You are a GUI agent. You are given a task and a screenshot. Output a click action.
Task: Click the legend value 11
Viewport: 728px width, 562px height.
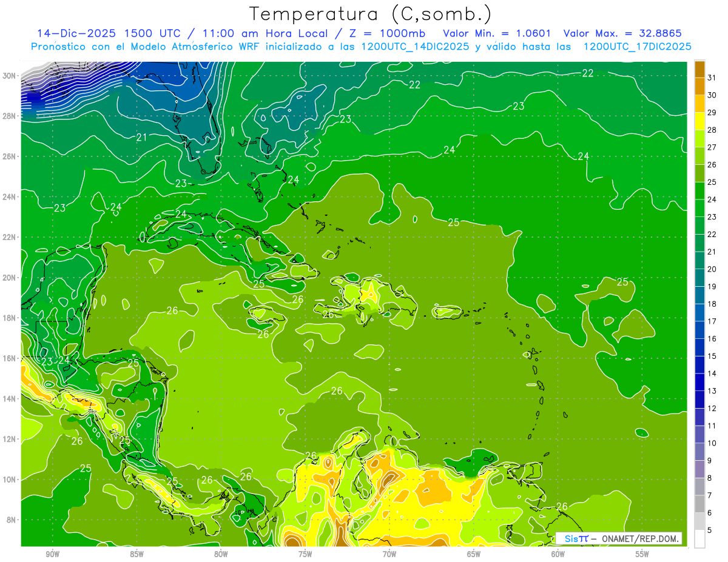pyautogui.click(x=712, y=426)
